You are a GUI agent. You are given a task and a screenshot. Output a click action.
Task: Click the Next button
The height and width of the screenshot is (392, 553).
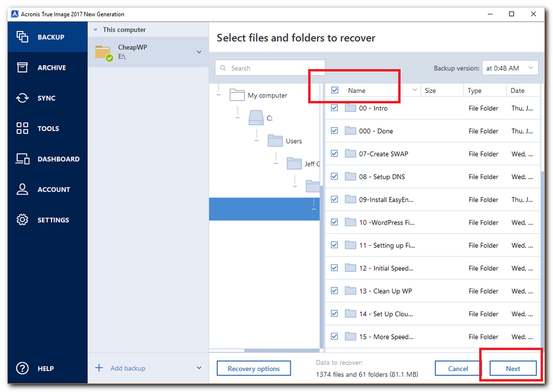513,368
